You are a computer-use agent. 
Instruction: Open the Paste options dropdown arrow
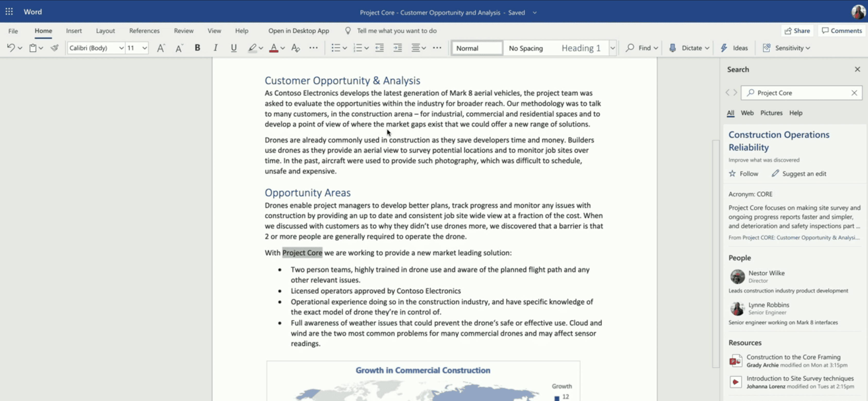[x=41, y=48]
